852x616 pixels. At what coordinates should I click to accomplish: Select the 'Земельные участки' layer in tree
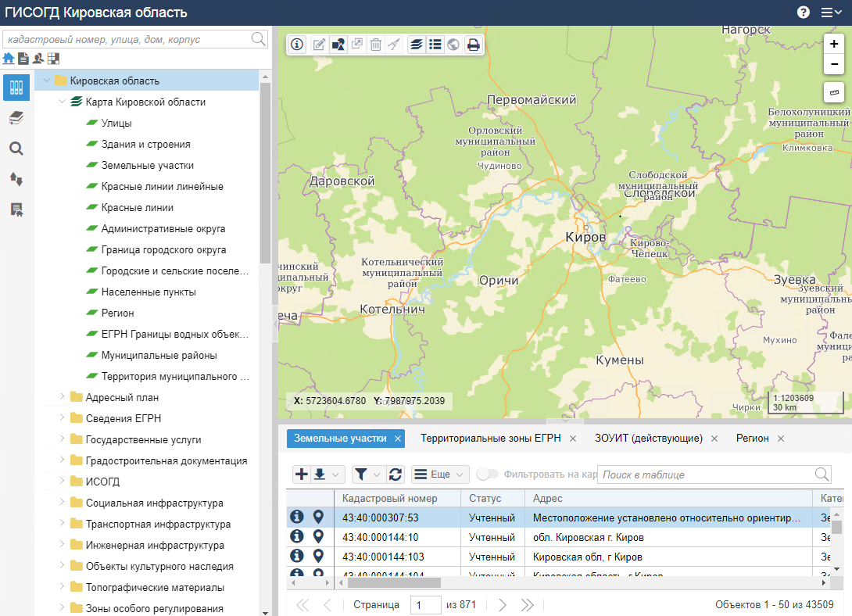tap(147, 166)
